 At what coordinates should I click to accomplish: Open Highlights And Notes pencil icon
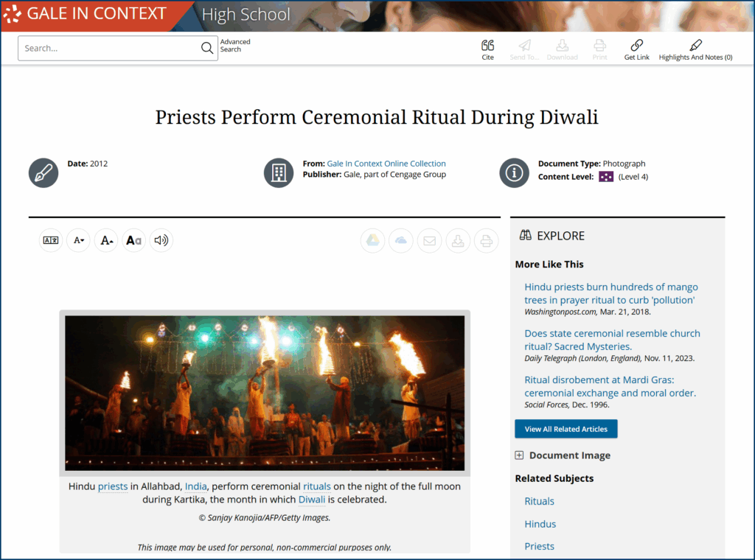(x=695, y=45)
